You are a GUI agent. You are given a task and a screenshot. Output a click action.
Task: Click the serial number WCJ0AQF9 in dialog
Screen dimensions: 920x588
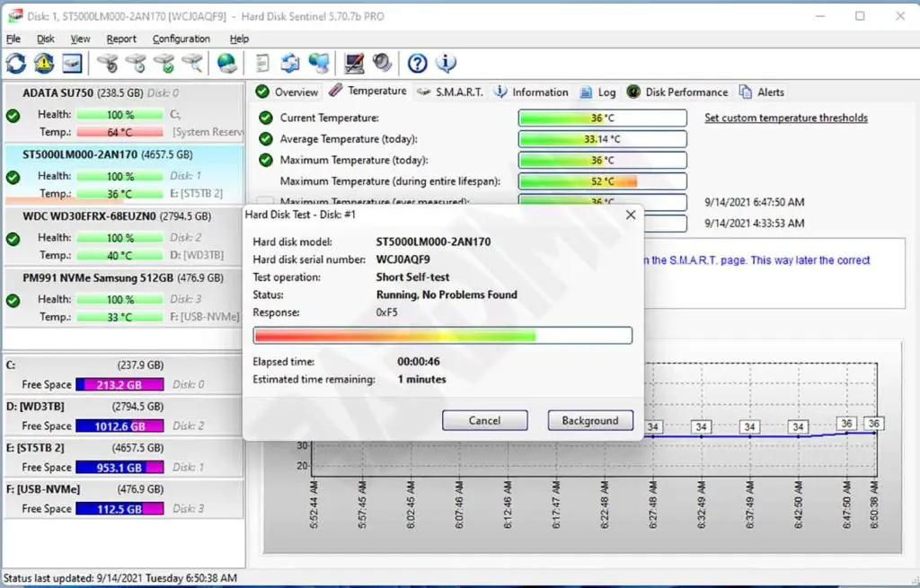click(x=403, y=259)
